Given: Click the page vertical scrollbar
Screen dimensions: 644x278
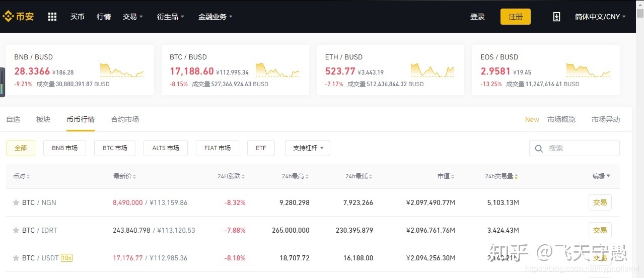Looking at the screenshot, I should tap(640, 139).
